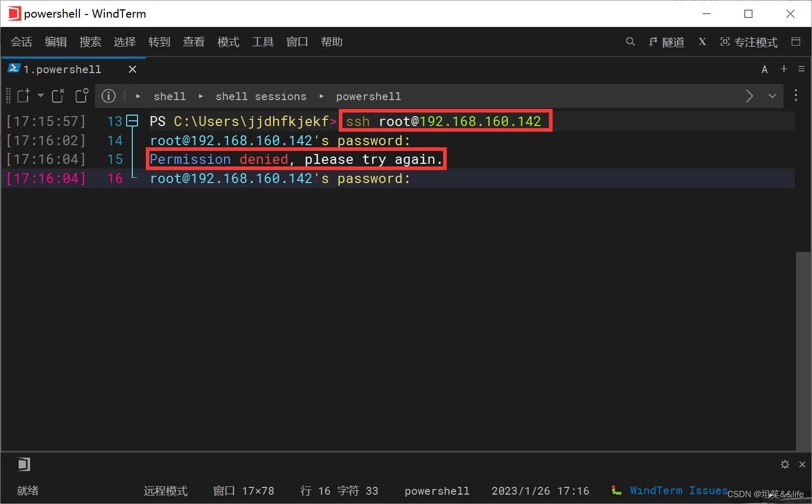
Task: Open the 查看 menu
Action: point(194,42)
